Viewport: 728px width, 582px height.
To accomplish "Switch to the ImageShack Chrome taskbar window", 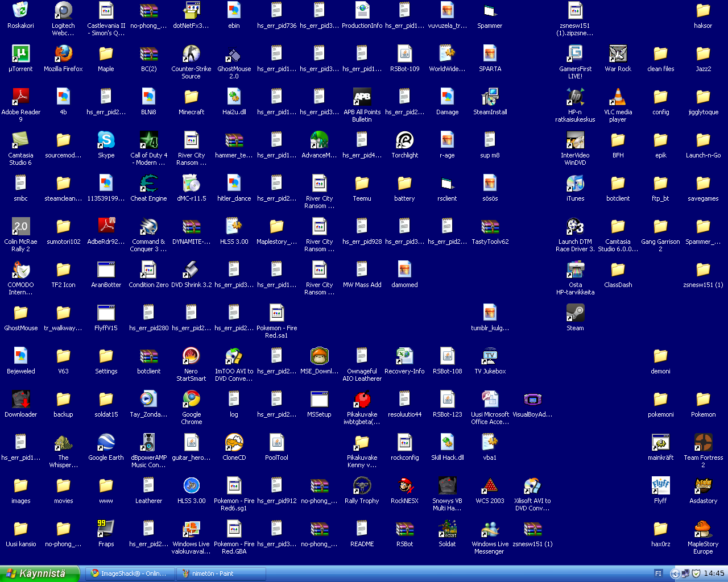I will (130, 573).
